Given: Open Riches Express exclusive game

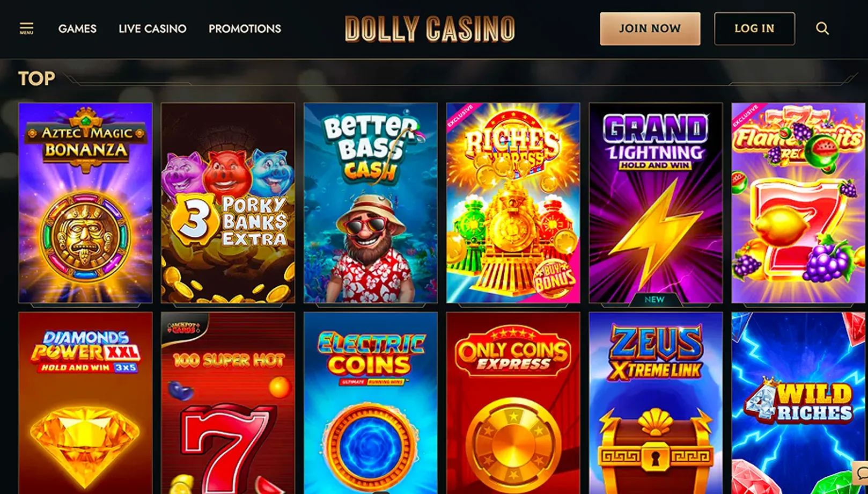Looking at the screenshot, I should (x=513, y=203).
